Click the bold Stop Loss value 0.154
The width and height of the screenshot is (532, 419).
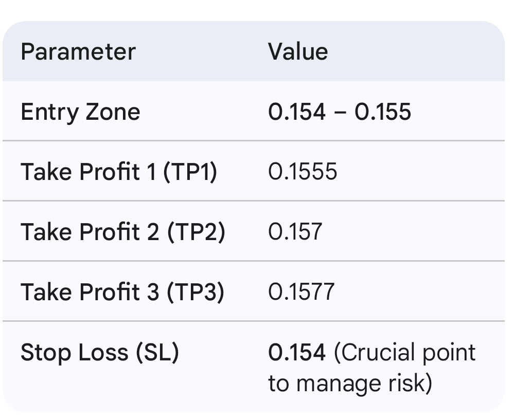point(296,352)
